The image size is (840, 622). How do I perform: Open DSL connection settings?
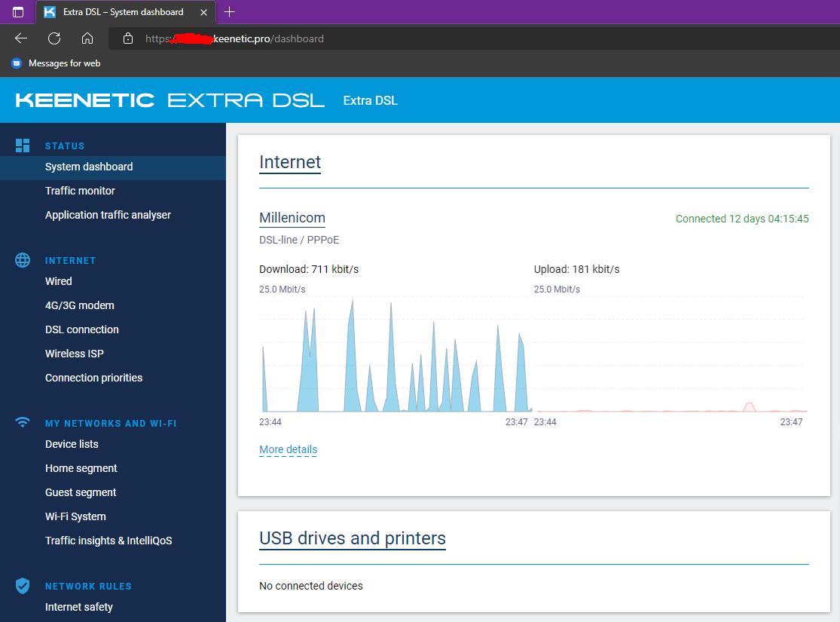pyautogui.click(x=82, y=329)
